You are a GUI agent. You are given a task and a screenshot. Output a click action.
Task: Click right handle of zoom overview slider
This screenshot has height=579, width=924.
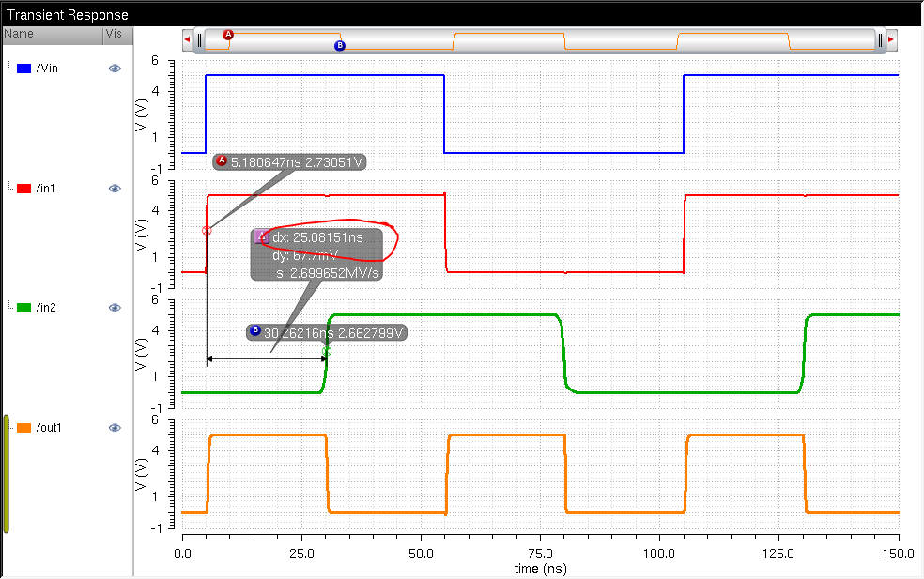[880, 40]
